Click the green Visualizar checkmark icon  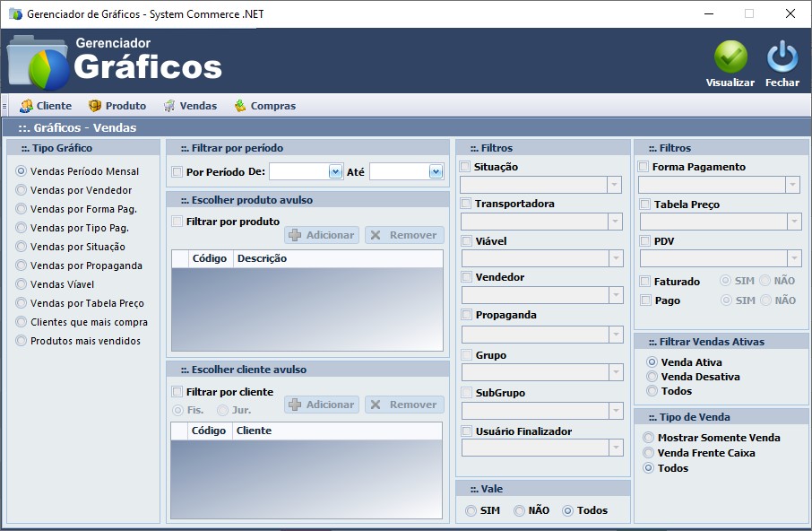point(730,57)
